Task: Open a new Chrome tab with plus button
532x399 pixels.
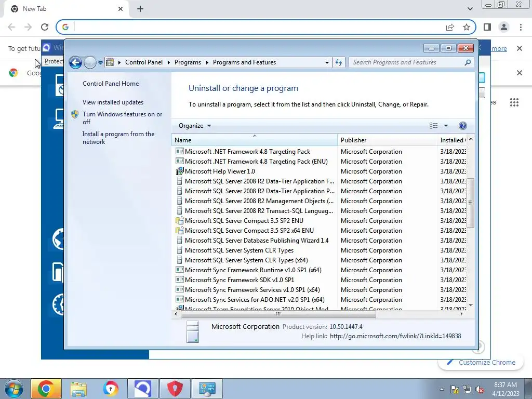Action: [140, 9]
